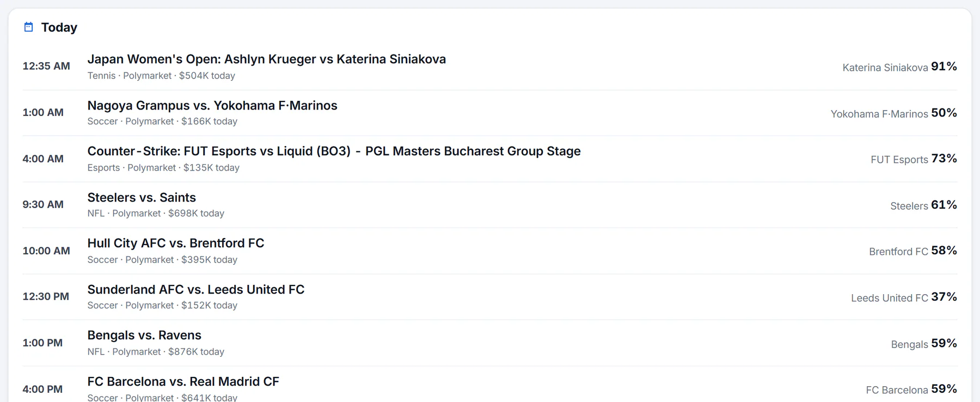This screenshot has width=980, height=402.
Task: Click Tennis Polymarket $504K today subtitle
Action: click(161, 76)
